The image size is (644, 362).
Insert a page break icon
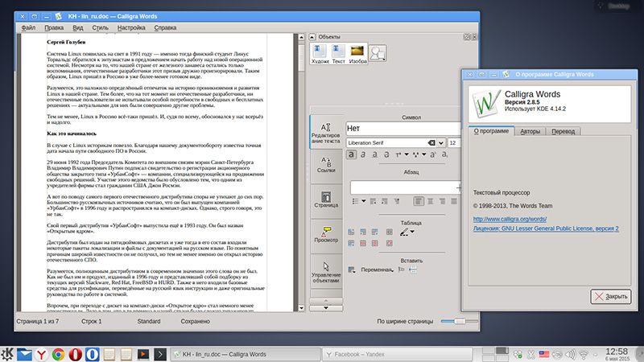413,269
